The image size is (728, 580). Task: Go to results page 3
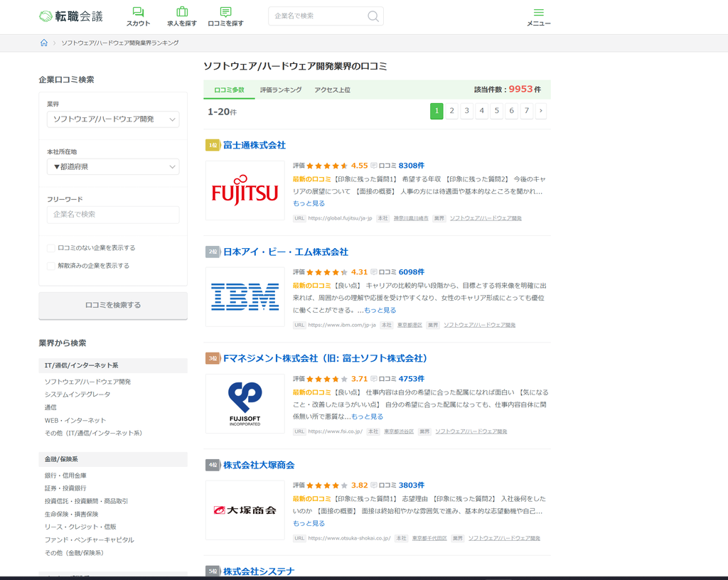pyautogui.click(x=466, y=111)
